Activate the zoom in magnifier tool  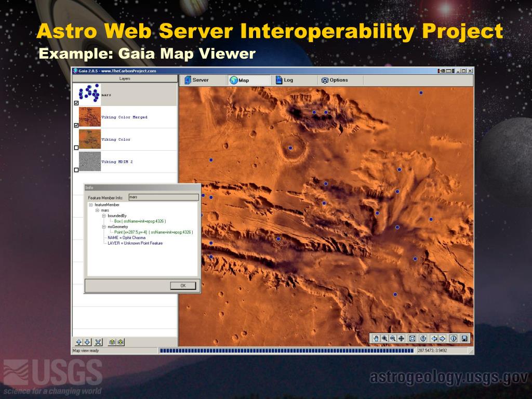click(384, 338)
